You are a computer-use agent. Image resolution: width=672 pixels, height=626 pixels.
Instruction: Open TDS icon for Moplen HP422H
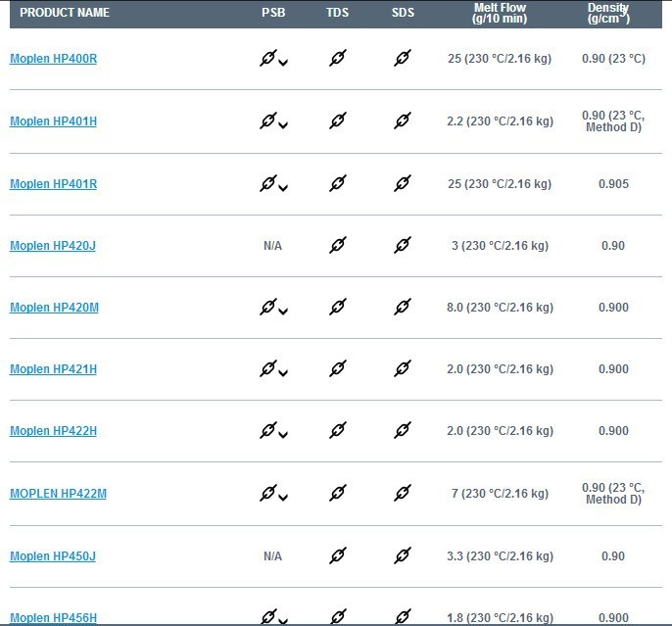pyautogui.click(x=338, y=431)
